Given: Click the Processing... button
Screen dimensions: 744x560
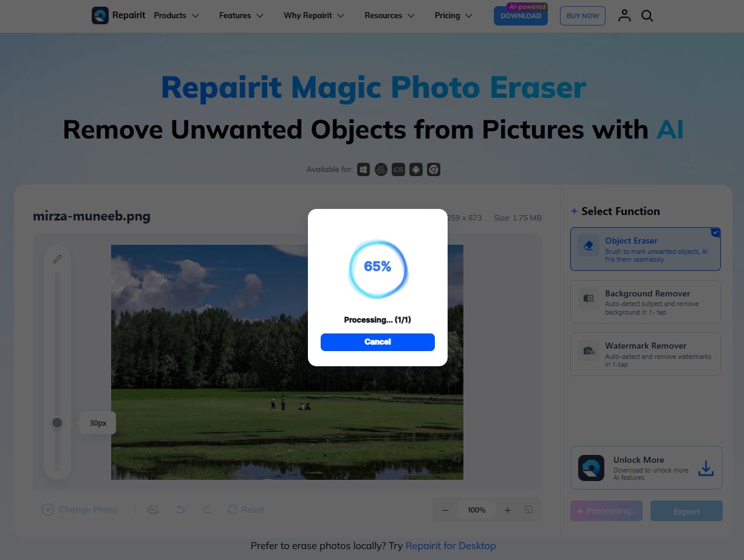Looking at the screenshot, I should [x=607, y=511].
